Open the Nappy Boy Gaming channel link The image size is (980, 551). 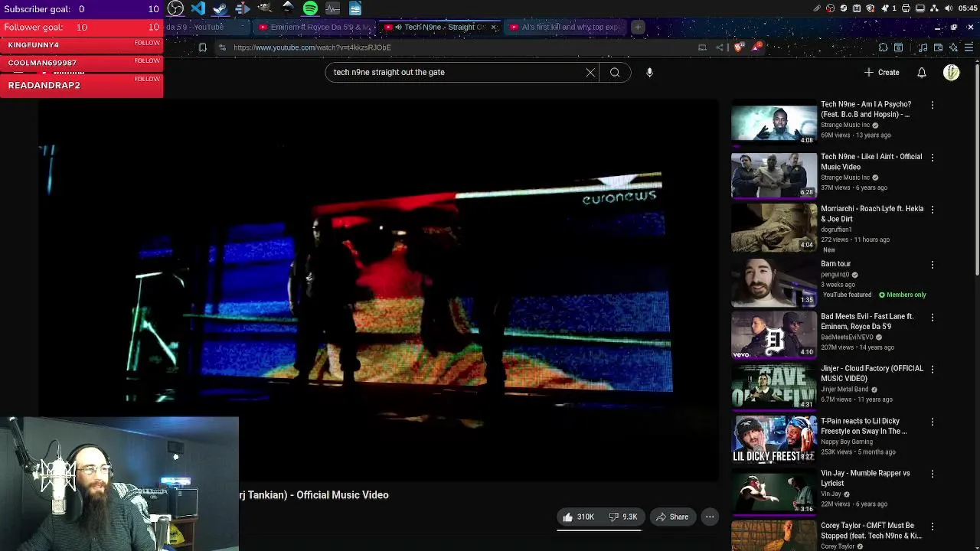click(847, 442)
